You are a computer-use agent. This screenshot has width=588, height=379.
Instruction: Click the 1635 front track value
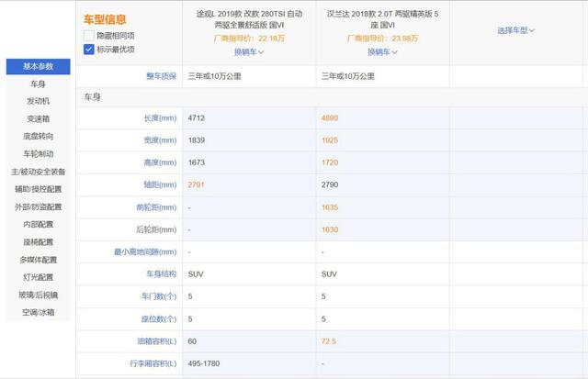pyautogui.click(x=330, y=207)
